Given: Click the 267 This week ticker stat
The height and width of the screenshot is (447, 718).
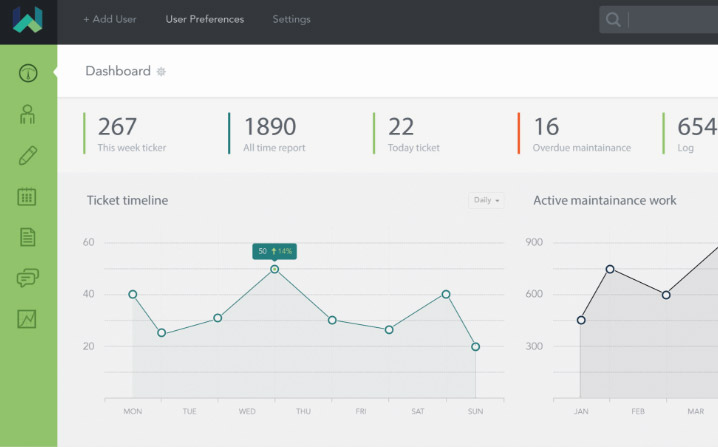Looking at the screenshot, I should (x=131, y=134).
